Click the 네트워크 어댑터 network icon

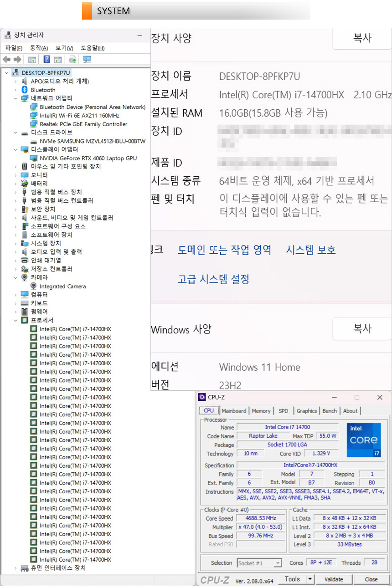point(25,98)
